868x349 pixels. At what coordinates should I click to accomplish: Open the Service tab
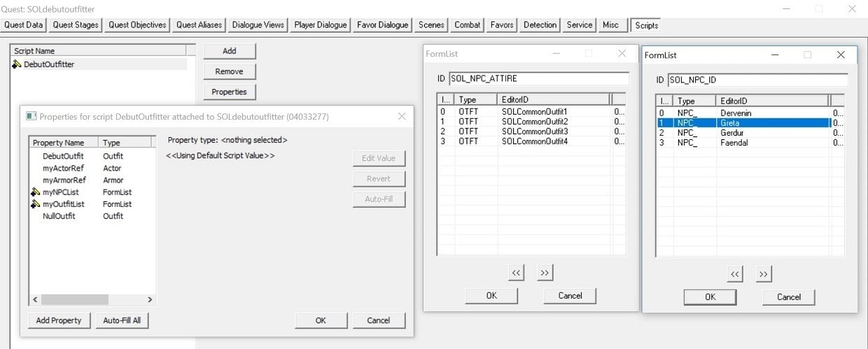click(580, 25)
